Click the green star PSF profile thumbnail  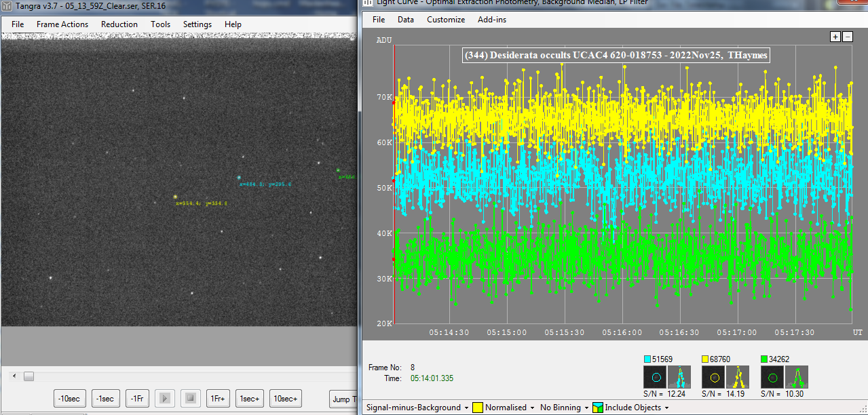click(797, 376)
